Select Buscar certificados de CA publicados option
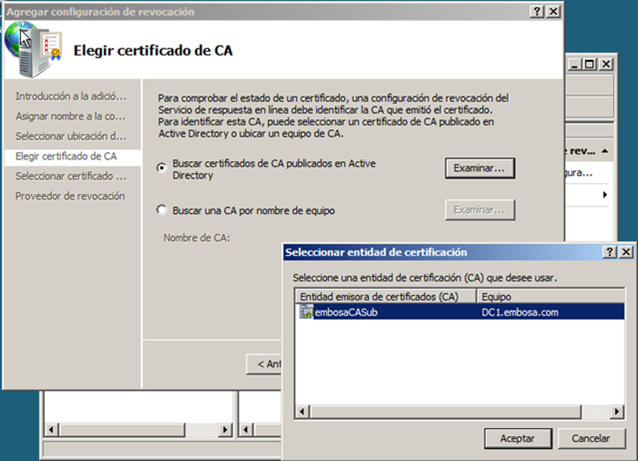The height and width of the screenshot is (461, 638). (x=162, y=168)
